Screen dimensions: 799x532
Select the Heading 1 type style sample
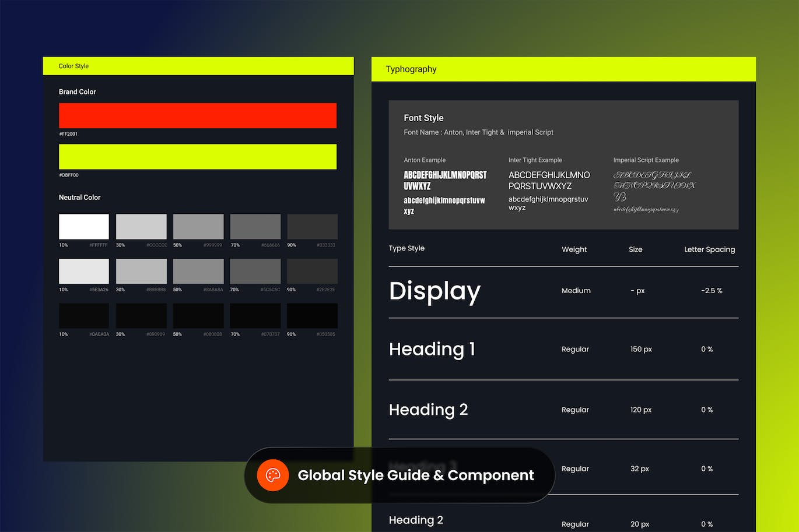pos(432,349)
